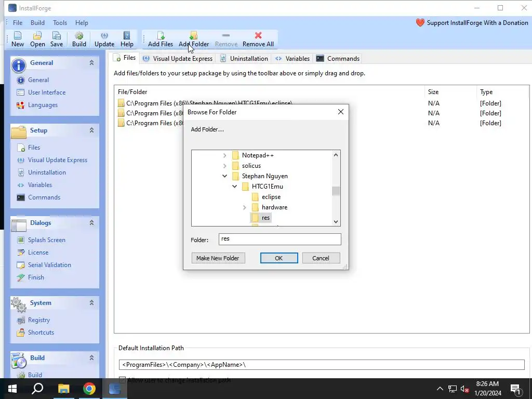The height and width of the screenshot is (399, 532).
Task: Open General item in sidebar General section
Action: 38,79
